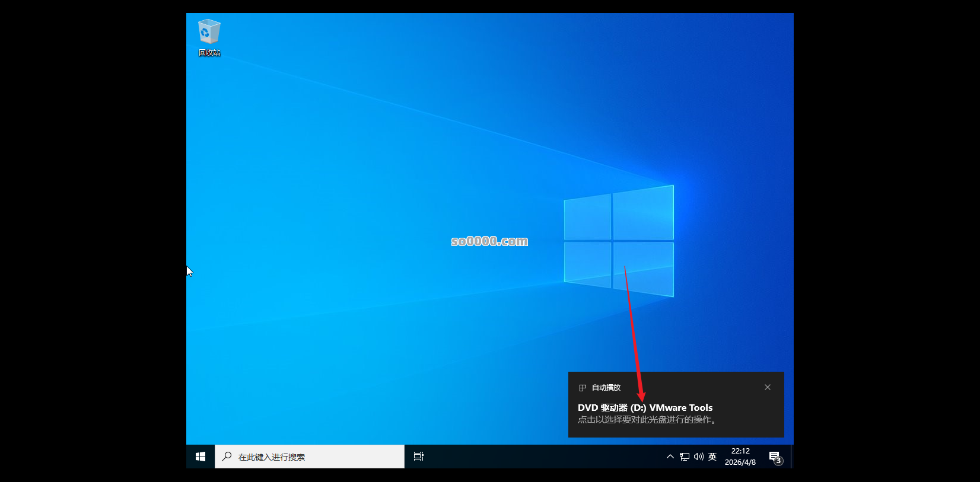Screen dimensions: 980x482
Task: Open the Windows Start menu
Action: (201, 457)
